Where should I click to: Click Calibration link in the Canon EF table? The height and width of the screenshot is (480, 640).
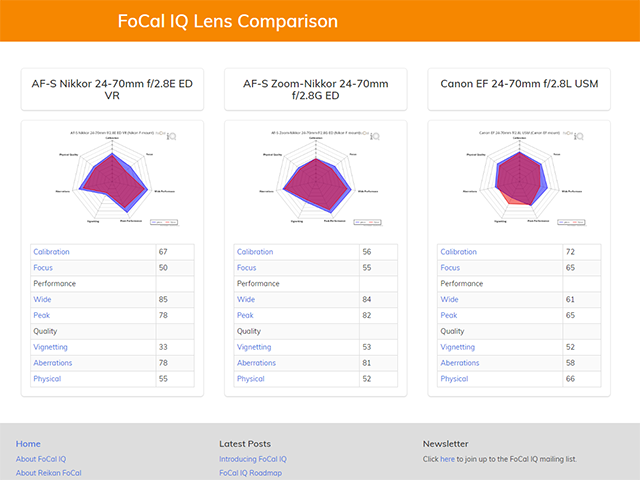click(458, 252)
